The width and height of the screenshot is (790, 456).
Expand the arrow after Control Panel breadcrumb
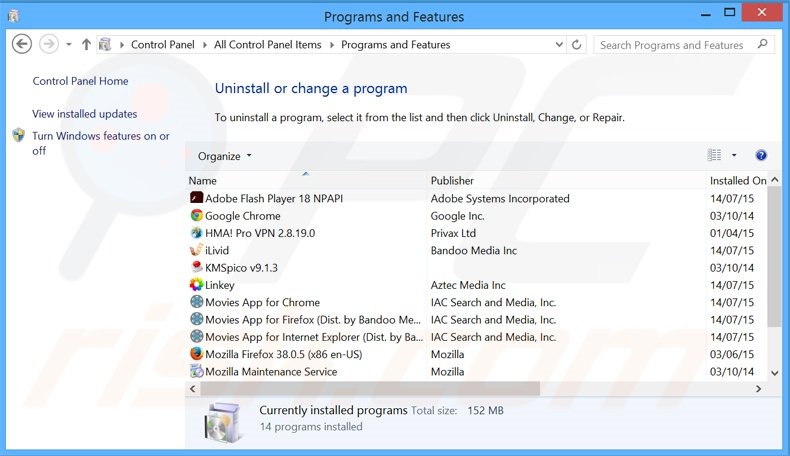[205, 45]
